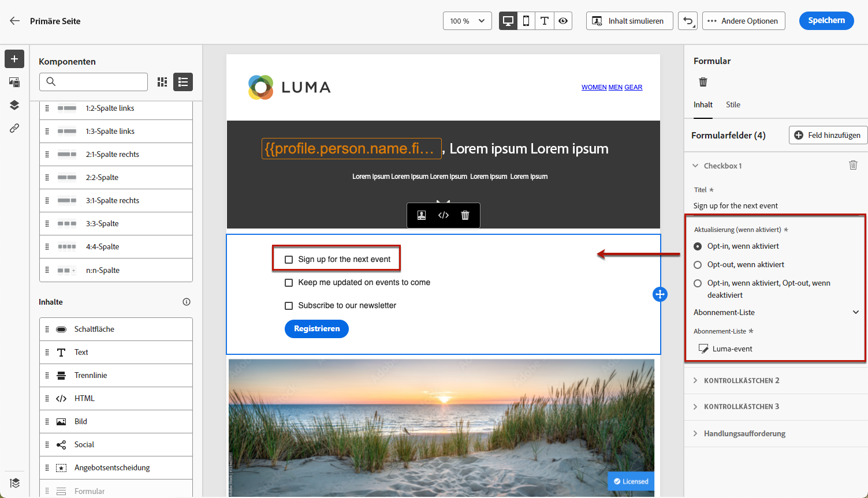Click the Registrieren button
This screenshot has height=498, width=868.
(316, 329)
